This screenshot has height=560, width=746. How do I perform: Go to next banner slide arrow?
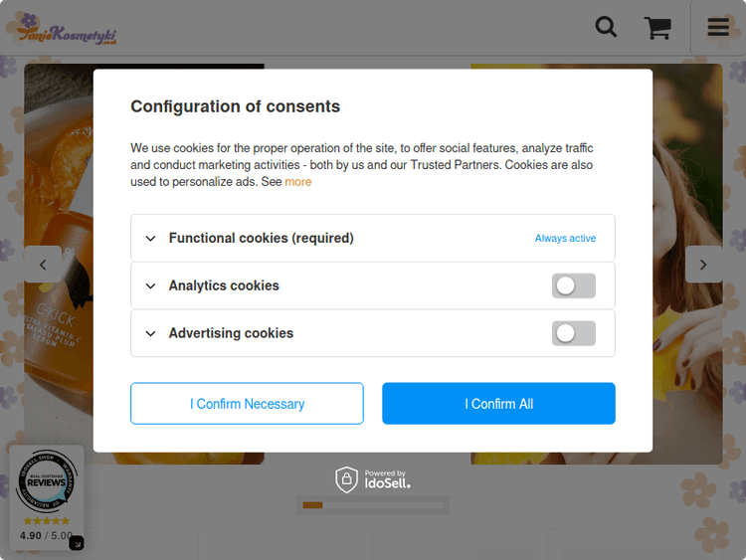[703, 265]
